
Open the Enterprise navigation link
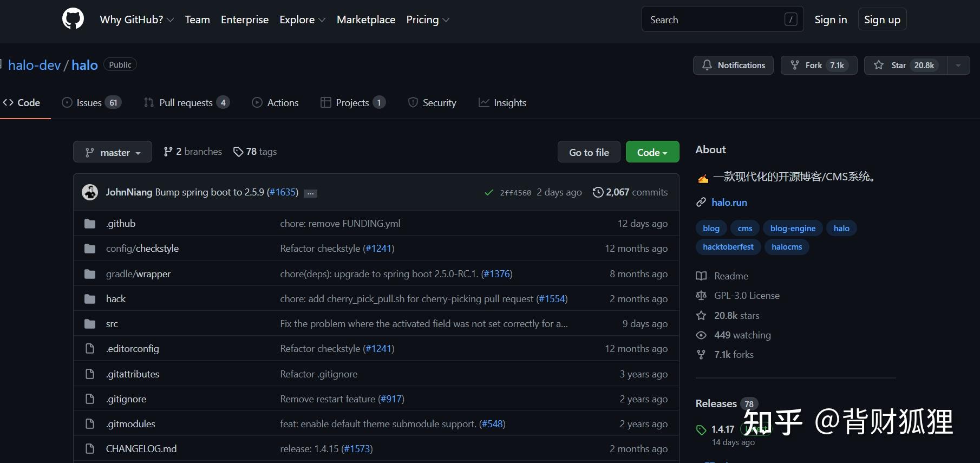pos(245,19)
